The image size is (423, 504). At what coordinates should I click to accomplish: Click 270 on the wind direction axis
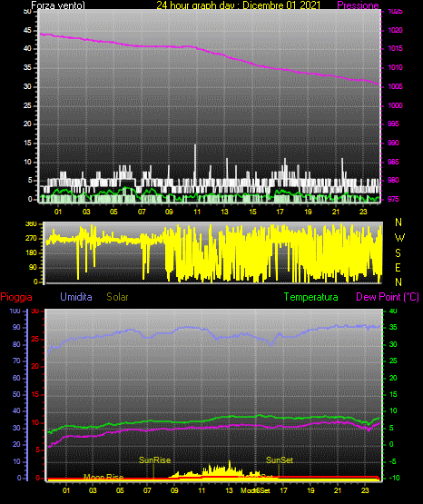pyautogui.click(x=31, y=239)
